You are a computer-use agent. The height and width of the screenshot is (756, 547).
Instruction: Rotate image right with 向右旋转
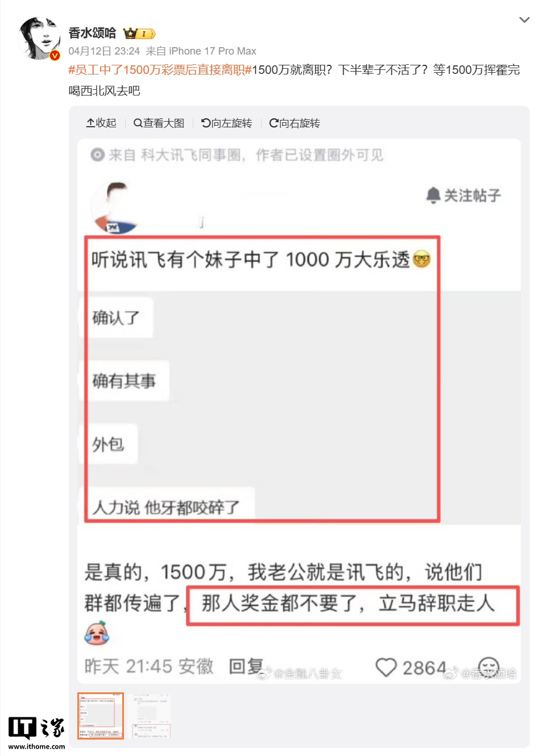pos(295,123)
